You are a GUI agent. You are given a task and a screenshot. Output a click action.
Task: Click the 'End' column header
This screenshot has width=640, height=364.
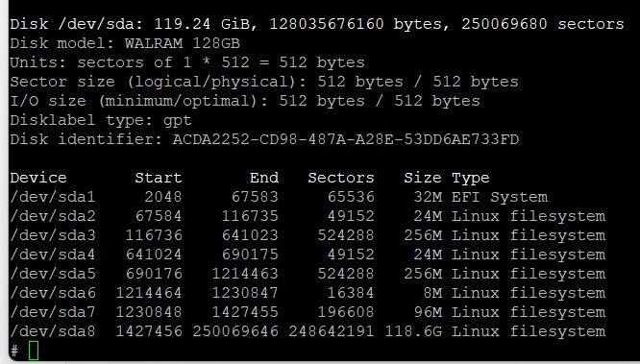click(x=264, y=178)
